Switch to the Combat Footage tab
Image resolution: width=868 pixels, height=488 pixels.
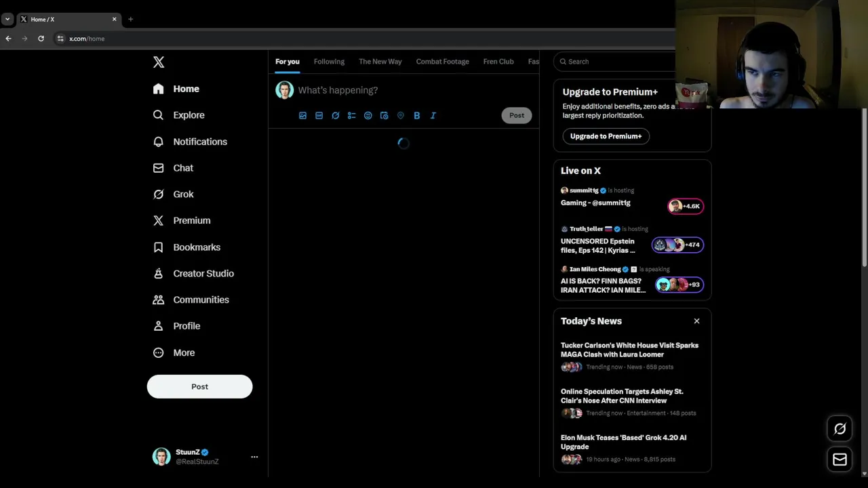pyautogui.click(x=442, y=62)
